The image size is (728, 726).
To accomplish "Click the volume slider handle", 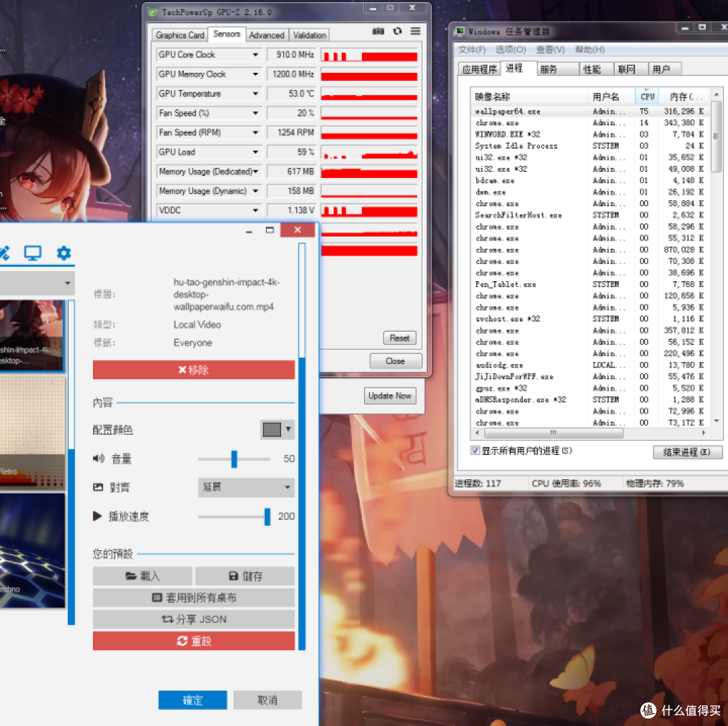I will 235,459.
